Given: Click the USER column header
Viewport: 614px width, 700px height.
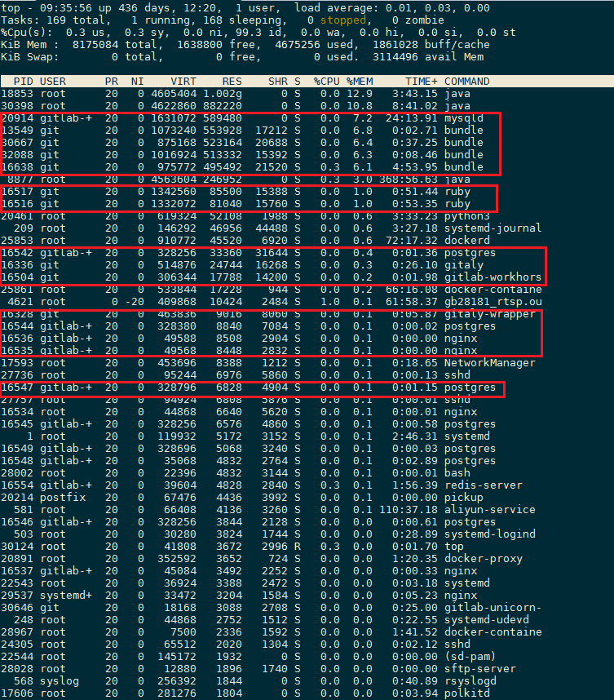Looking at the screenshot, I should pyautogui.click(x=53, y=82).
